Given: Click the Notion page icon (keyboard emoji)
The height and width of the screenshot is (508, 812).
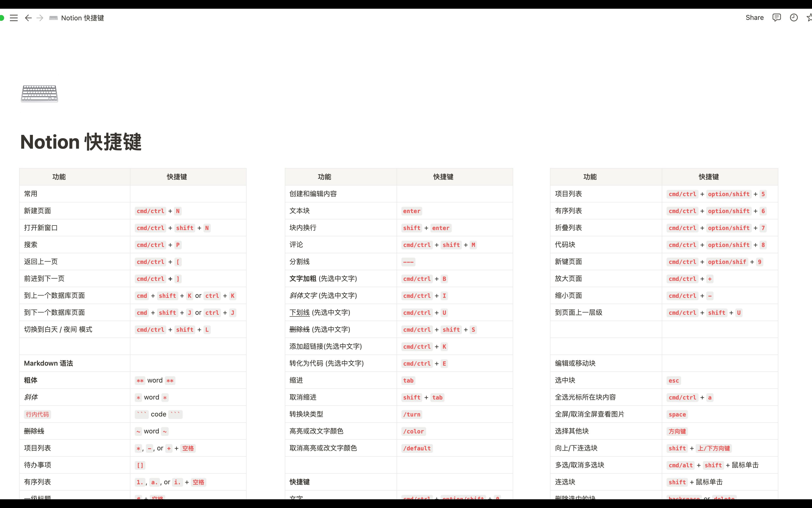Looking at the screenshot, I should pos(39,92).
